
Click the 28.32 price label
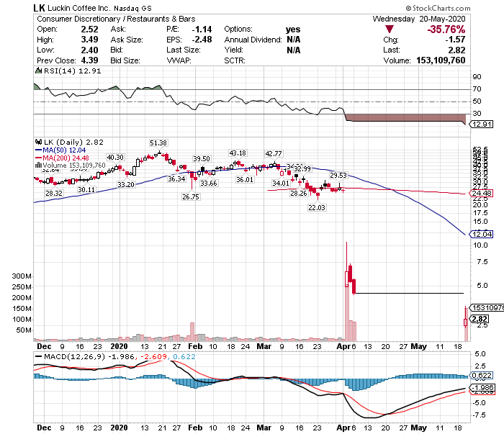tap(54, 193)
